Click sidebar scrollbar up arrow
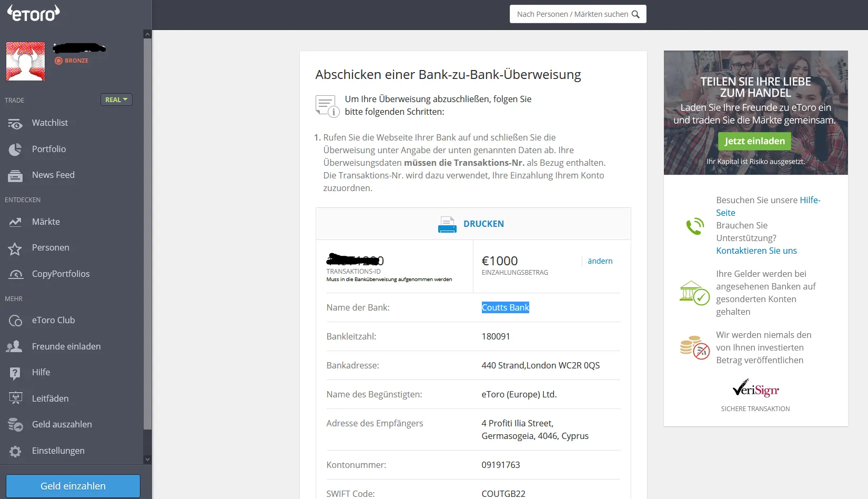This screenshot has width=868, height=499. (147, 34)
